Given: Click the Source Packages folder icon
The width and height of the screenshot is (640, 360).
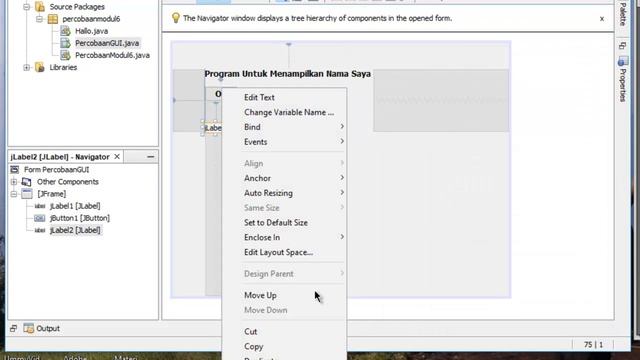Looking at the screenshot, I should (40, 7).
